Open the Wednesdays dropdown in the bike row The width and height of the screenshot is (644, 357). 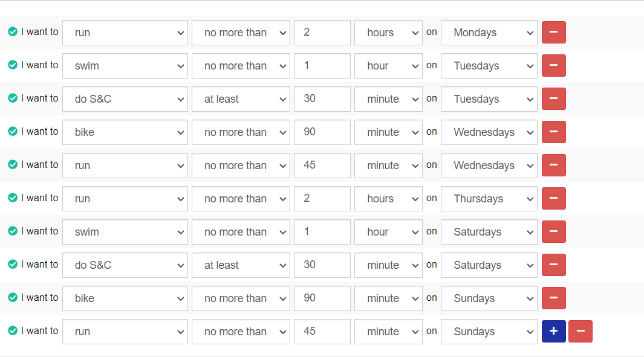[x=489, y=132]
